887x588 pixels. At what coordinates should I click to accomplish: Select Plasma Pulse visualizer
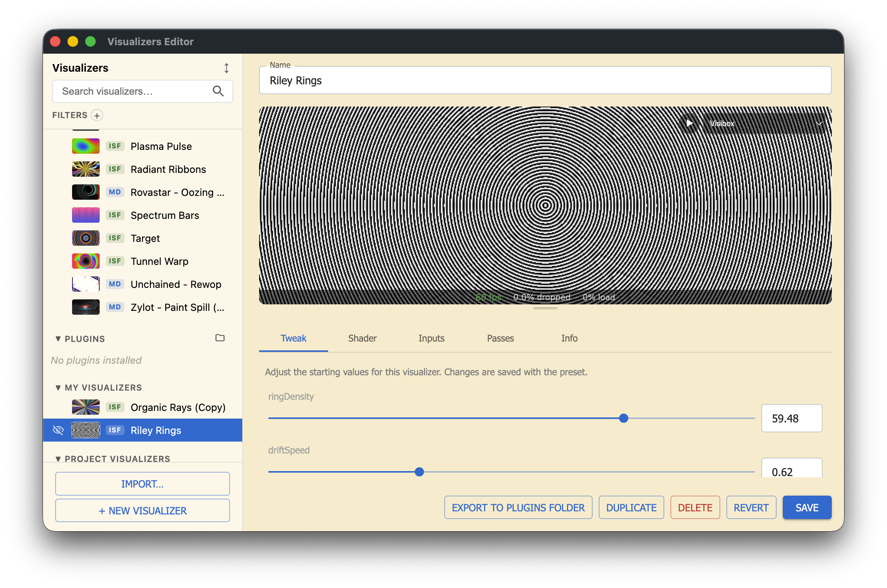click(143, 146)
